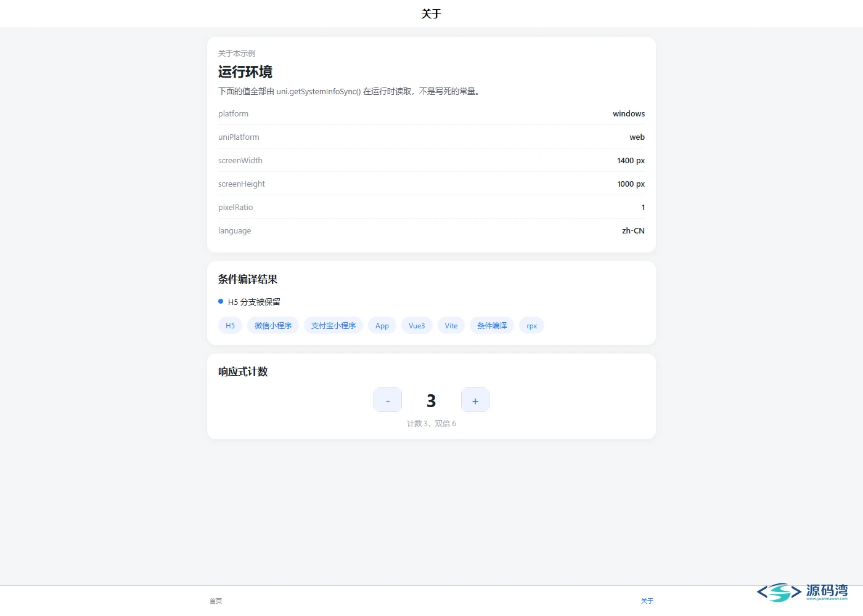This screenshot has height=616, width=863.
Task: Click the 响应式计数 heading
Action: (243, 371)
